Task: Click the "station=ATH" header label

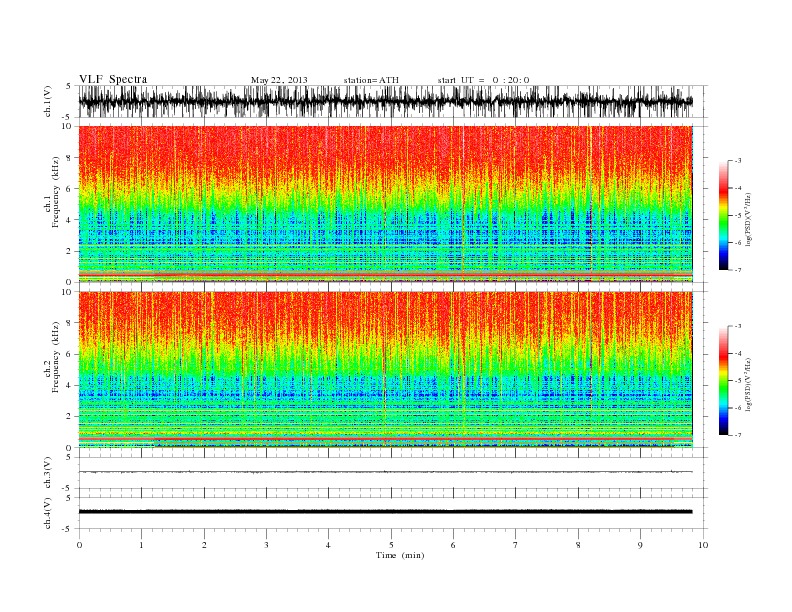Action: coord(371,80)
